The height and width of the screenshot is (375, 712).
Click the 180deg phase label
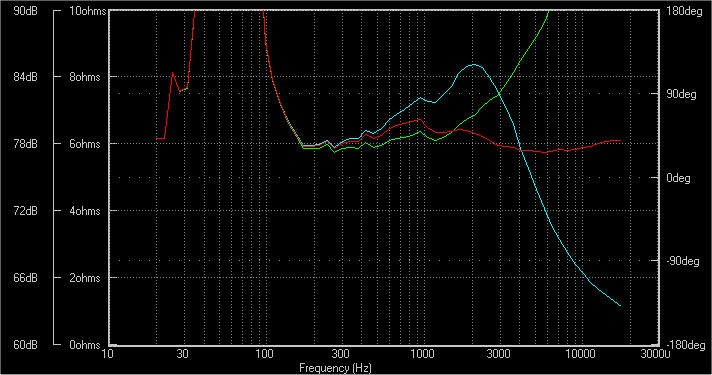tap(684, 11)
